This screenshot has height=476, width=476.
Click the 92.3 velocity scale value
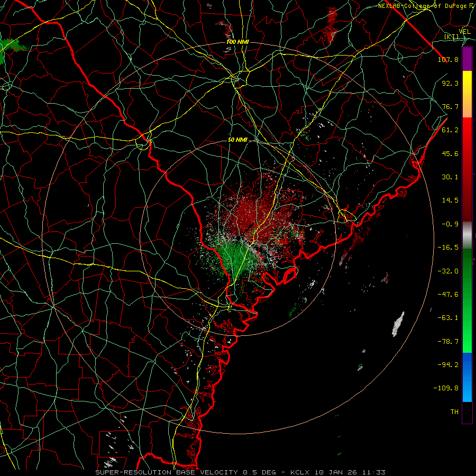[450, 83]
